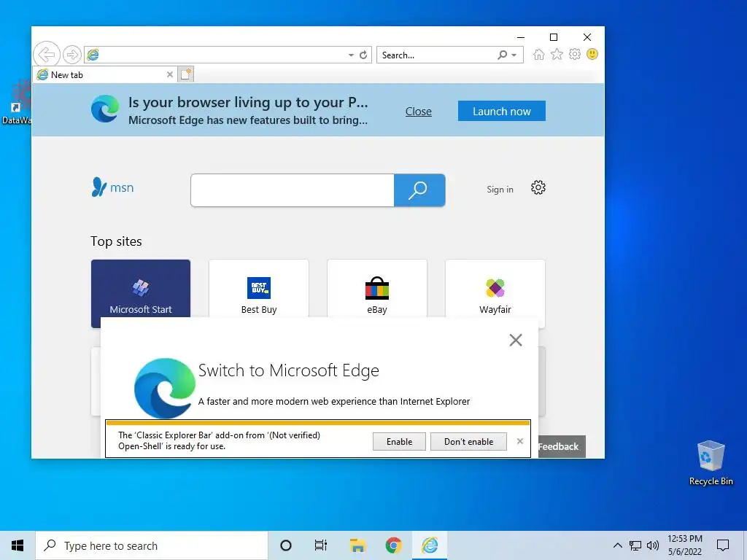
Task: Click the Internet Explorer taskbar icon
Action: [x=430, y=545]
